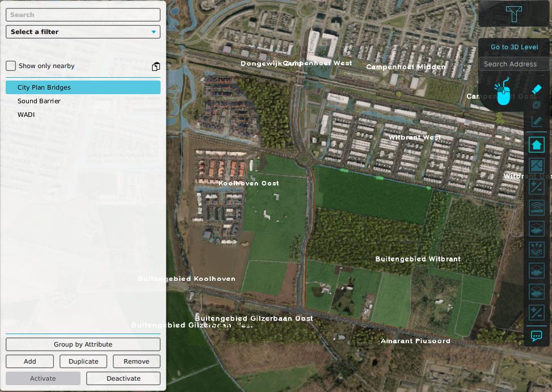This screenshot has width=552, height=392.
Task: Open the traffic noise overlay icon
Action: tap(536, 208)
